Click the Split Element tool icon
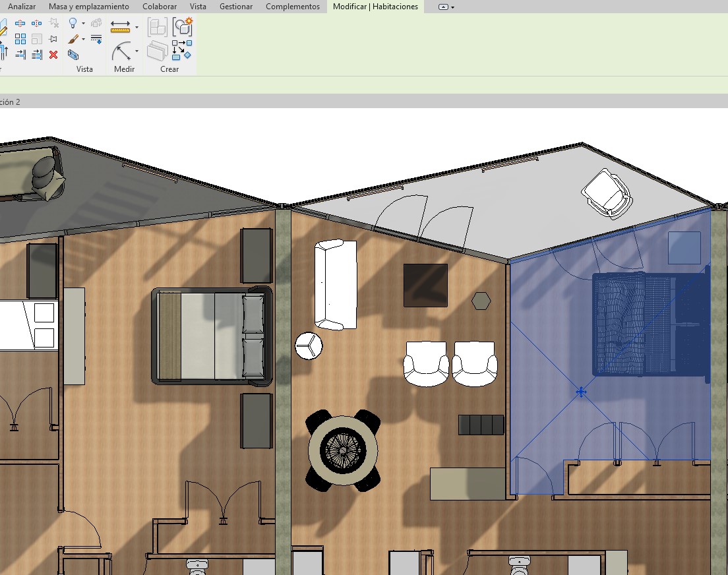Screen dimensions: 728x575 (x=20, y=24)
